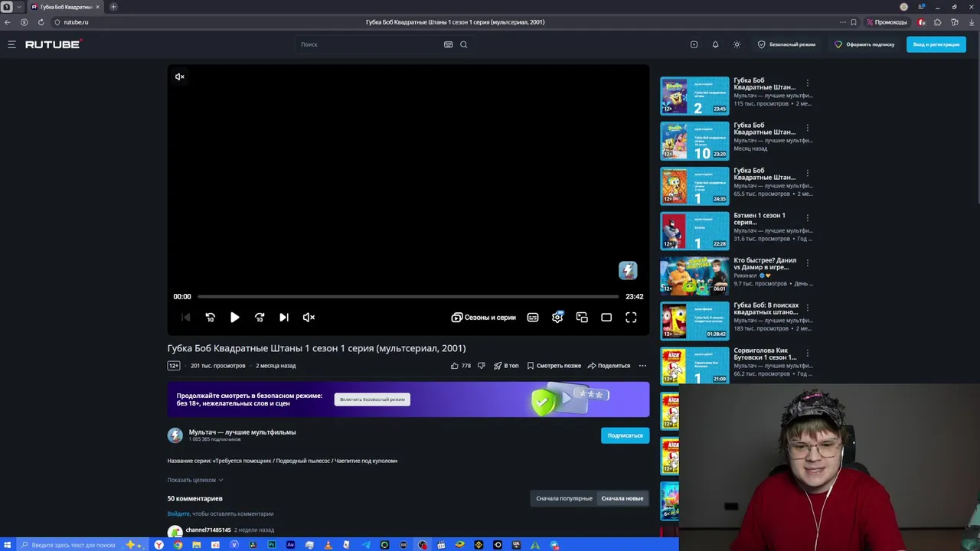Bookmark this page in address bar
980x551 pixels.
click(854, 22)
